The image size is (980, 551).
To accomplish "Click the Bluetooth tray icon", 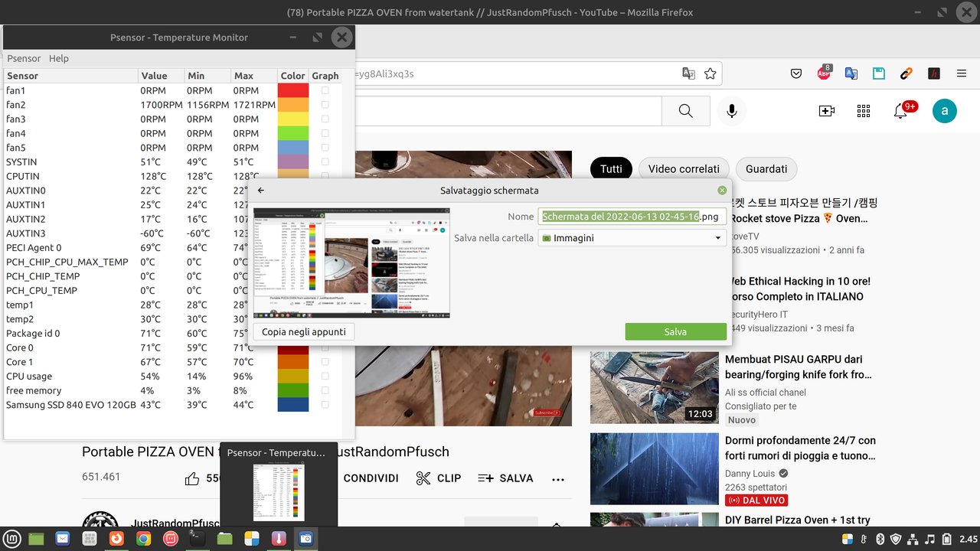I will click(880, 539).
